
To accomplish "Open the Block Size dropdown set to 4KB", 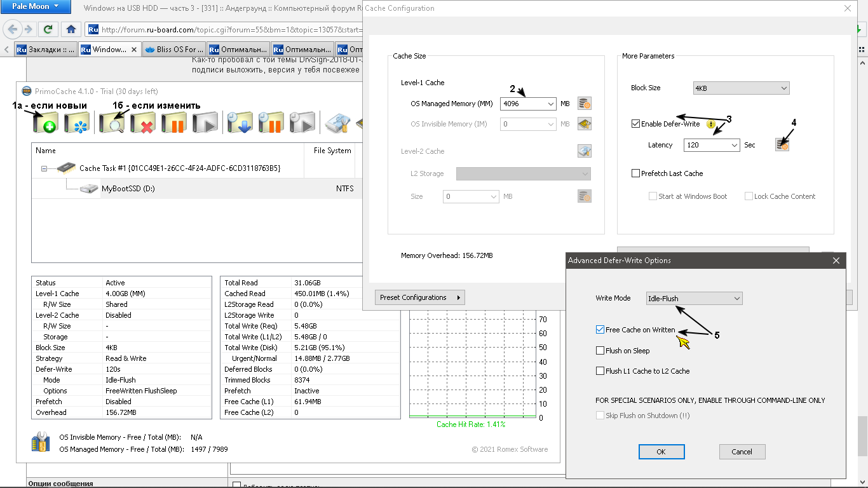I will [741, 88].
